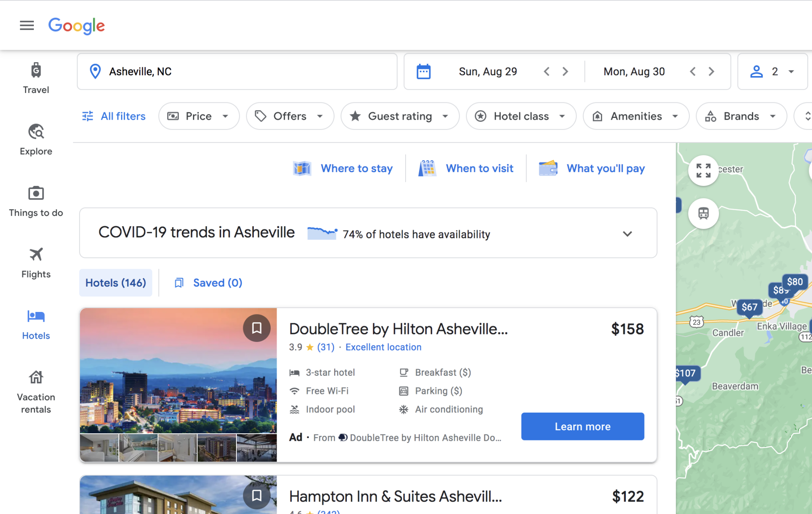The width and height of the screenshot is (812, 514).
Task: Click the Air conditioning amenity text
Action: [x=449, y=409]
